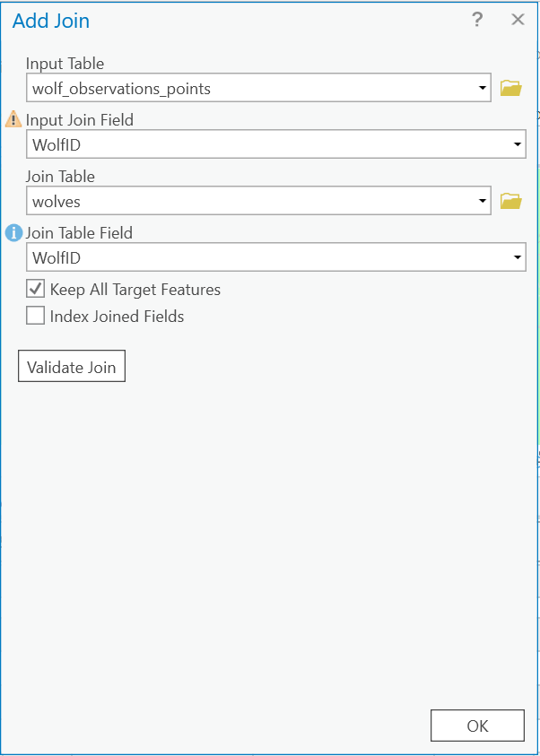Click the wolf_observations_points input field
The height and width of the screenshot is (756, 540).
242,88
